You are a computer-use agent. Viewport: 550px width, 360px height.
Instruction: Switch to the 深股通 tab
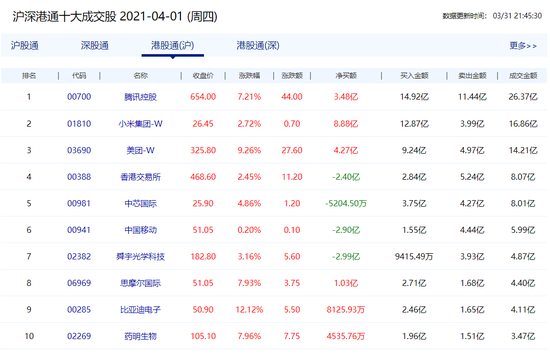(95, 46)
